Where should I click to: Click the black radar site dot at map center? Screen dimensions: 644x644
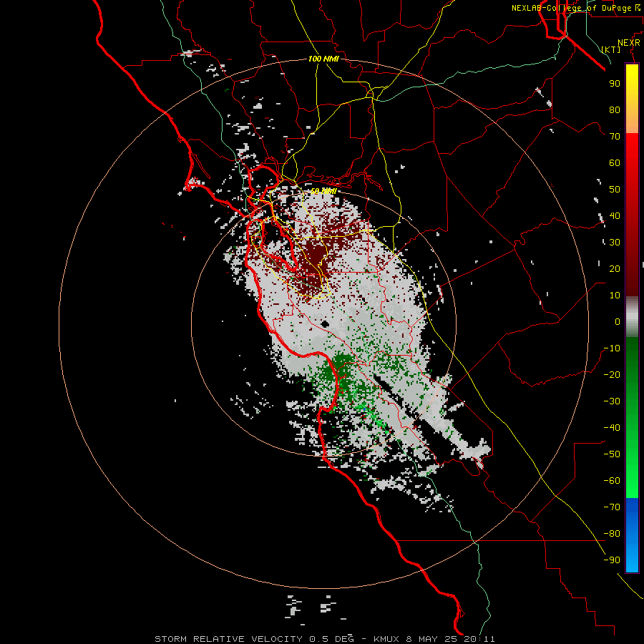pyautogui.click(x=325, y=324)
